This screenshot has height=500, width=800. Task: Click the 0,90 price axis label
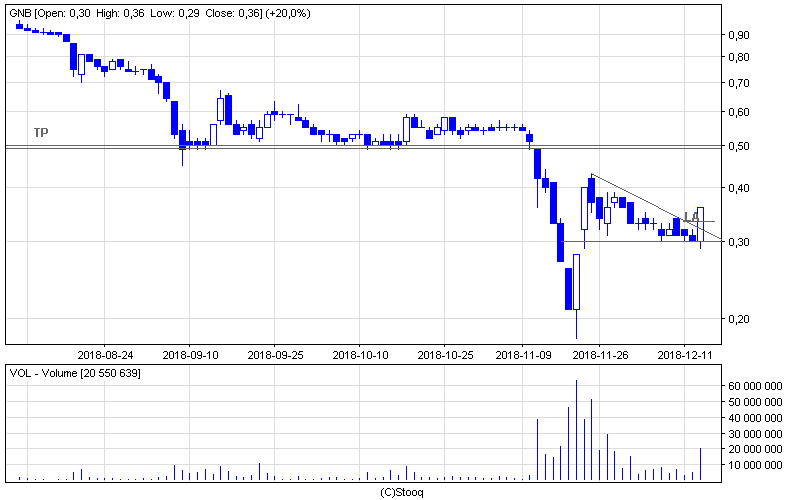pos(739,35)
